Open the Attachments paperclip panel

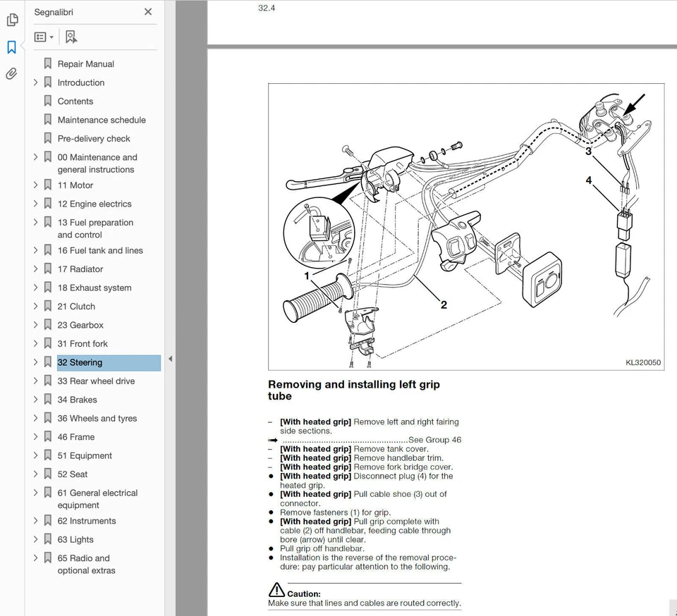pyautogui.click(x=12, y=73)
